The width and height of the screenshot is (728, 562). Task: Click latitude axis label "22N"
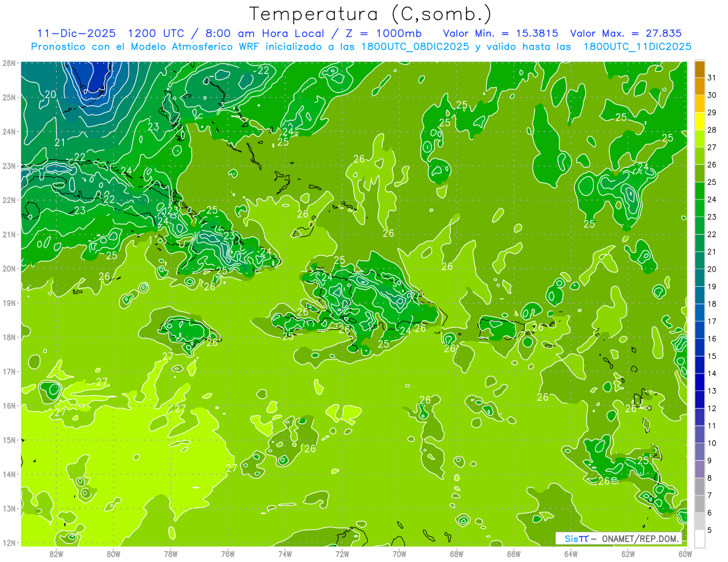click(x=8, y=200)
